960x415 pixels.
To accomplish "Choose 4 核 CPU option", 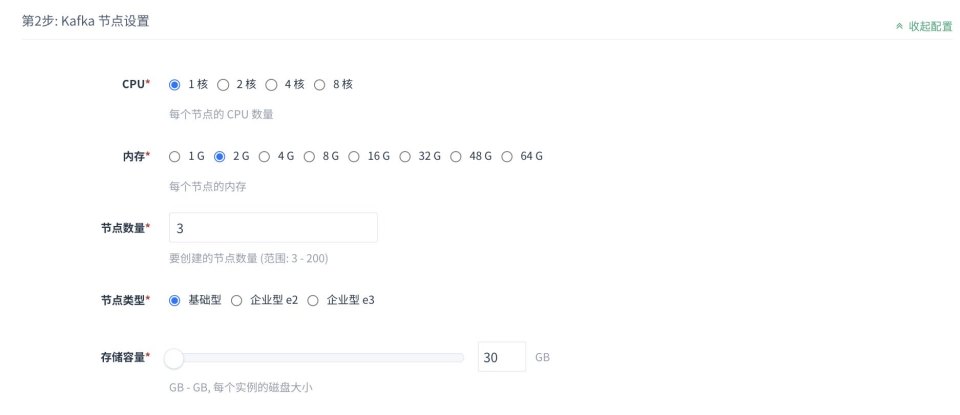I will click(271, 85).
